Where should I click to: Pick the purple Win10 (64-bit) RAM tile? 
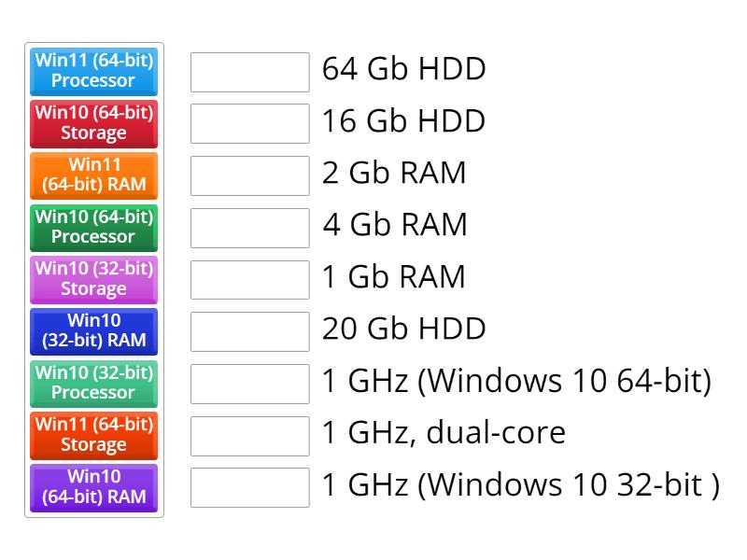[x=93, y=487]
